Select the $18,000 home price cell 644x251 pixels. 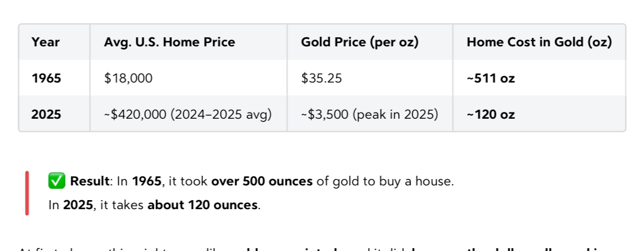coord(128,78)
